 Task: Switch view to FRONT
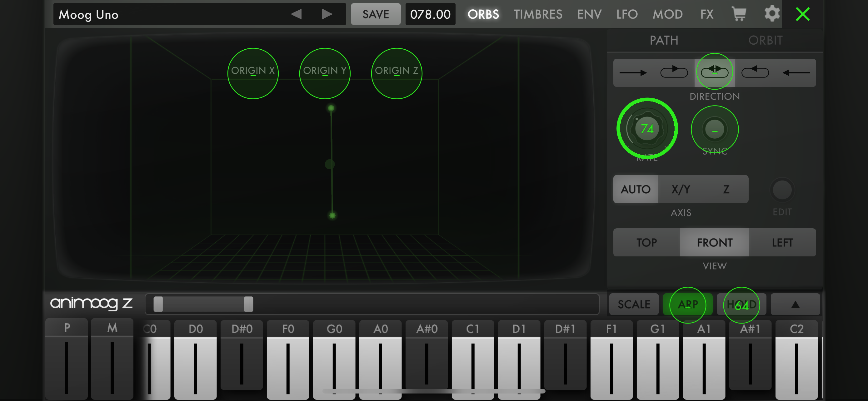click(715, 242)
